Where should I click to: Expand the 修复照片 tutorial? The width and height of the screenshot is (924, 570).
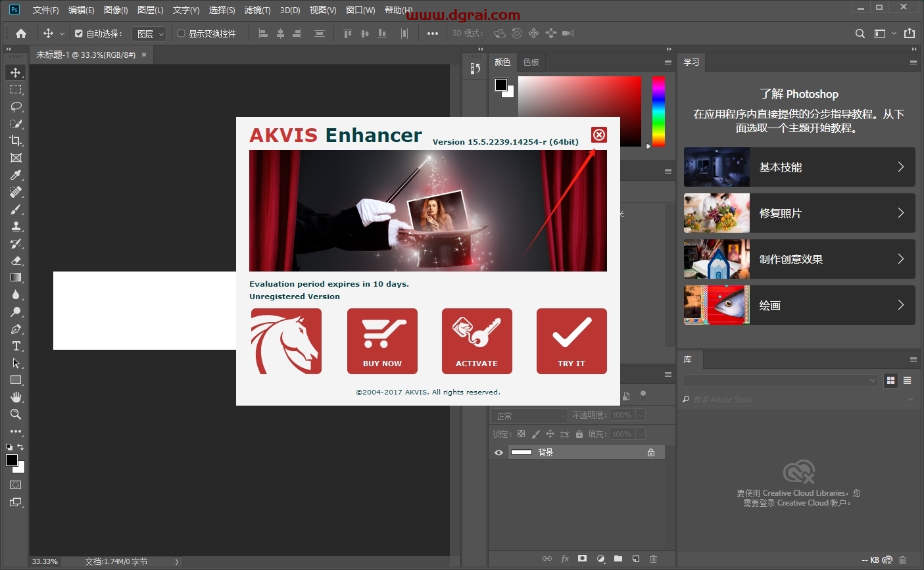799,213
